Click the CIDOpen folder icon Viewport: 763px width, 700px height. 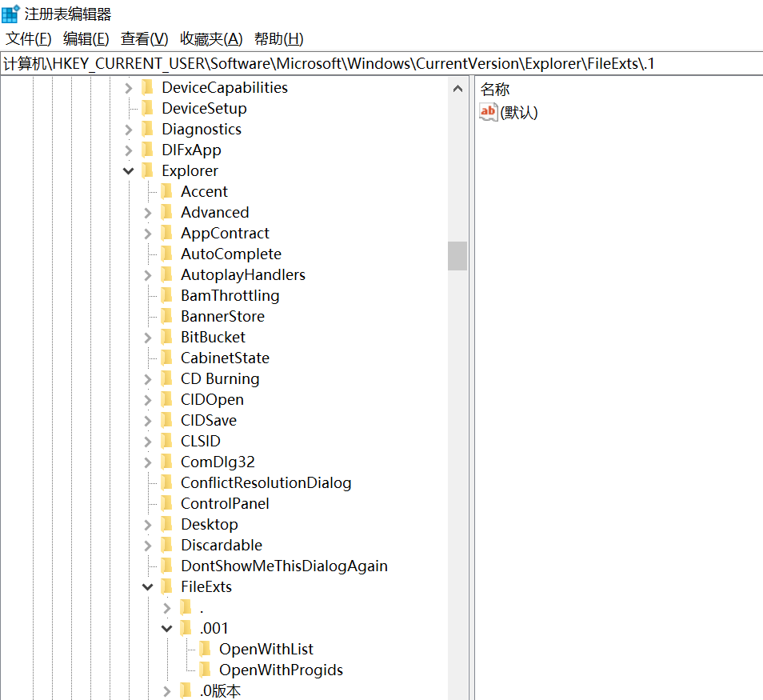(x=167, y=399)
